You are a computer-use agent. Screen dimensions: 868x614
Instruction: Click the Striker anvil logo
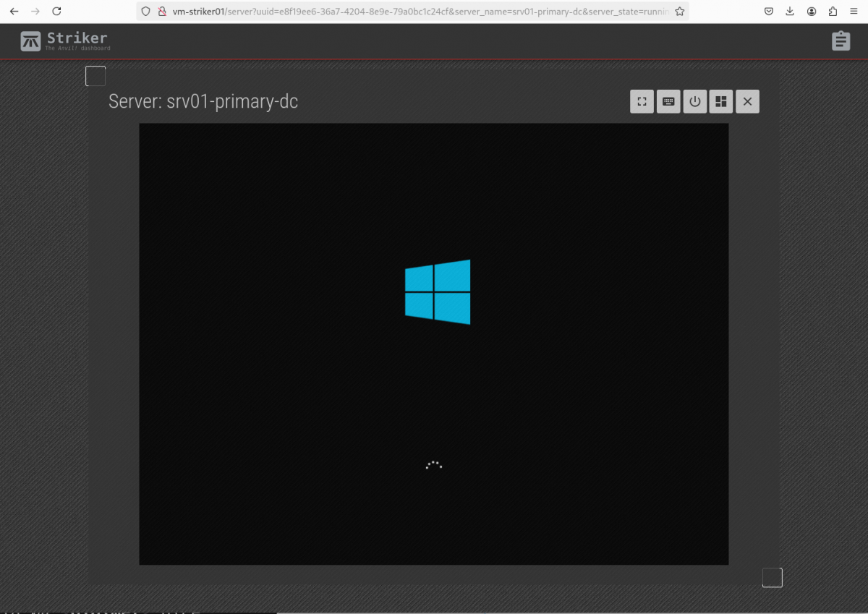[30, 41]
